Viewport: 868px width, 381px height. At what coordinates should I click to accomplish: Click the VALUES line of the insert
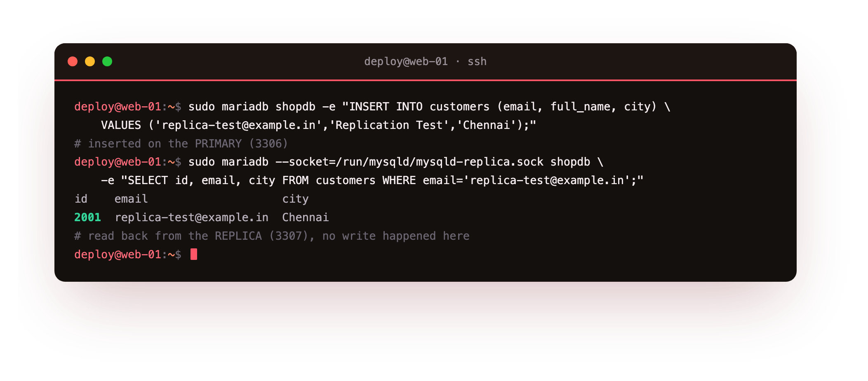point(318,125)
